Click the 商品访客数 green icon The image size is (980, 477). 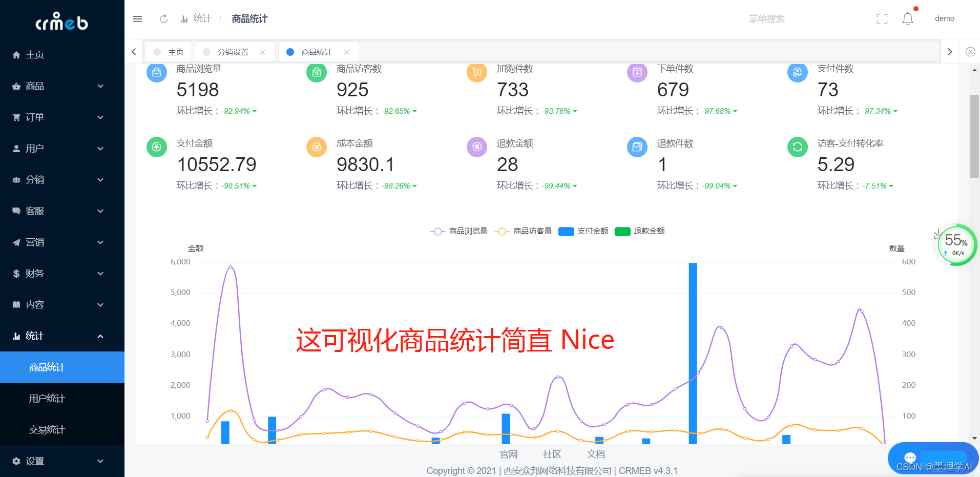point(317,72)
